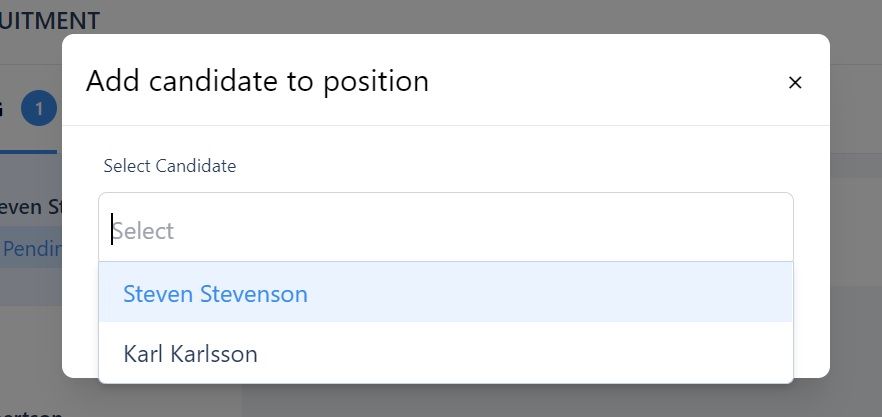Click empty space right of Karl Karlsson option

(550, 354)
